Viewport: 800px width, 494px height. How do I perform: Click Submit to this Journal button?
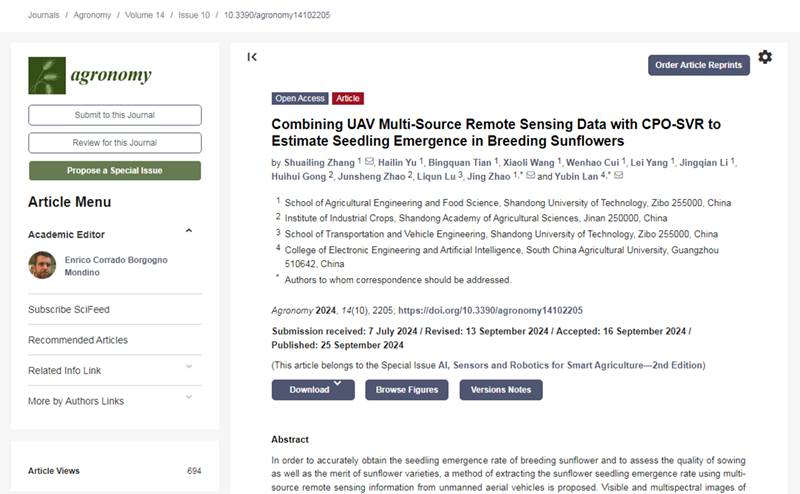pyautogui.click(x=115, y=115)
